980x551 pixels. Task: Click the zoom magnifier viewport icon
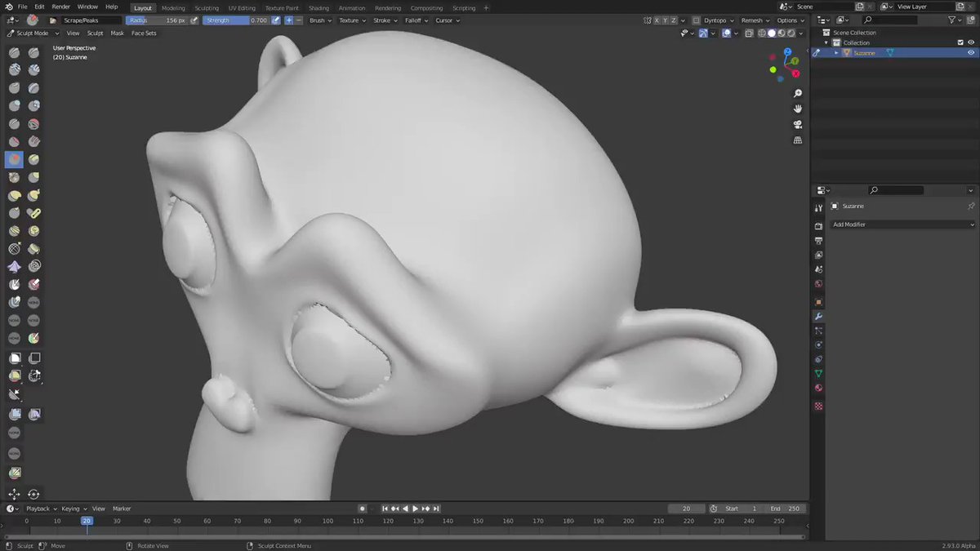(x=798, y=94)
